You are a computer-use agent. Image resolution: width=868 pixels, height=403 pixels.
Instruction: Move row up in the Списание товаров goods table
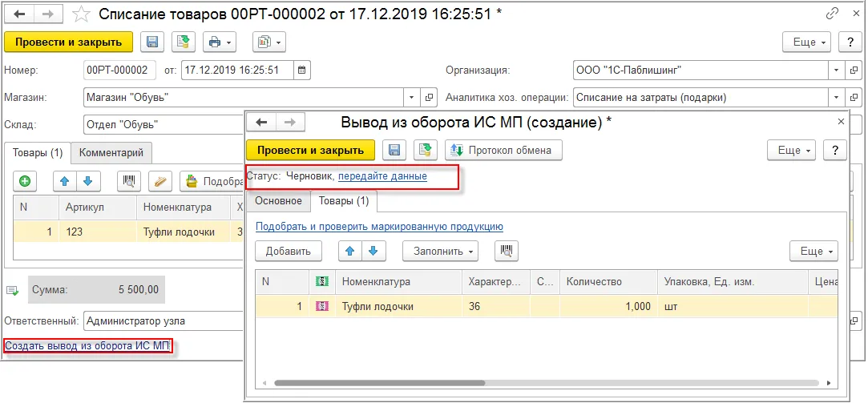64,181
